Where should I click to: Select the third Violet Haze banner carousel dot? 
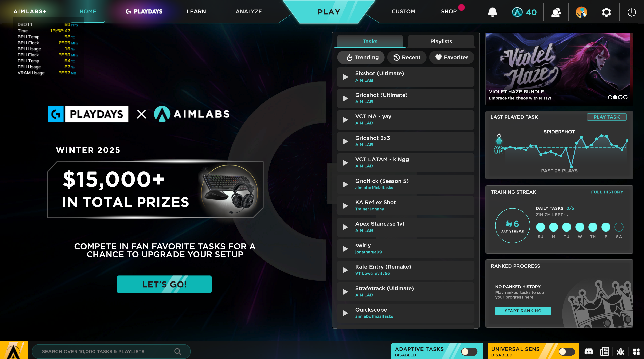pos(620,97)
